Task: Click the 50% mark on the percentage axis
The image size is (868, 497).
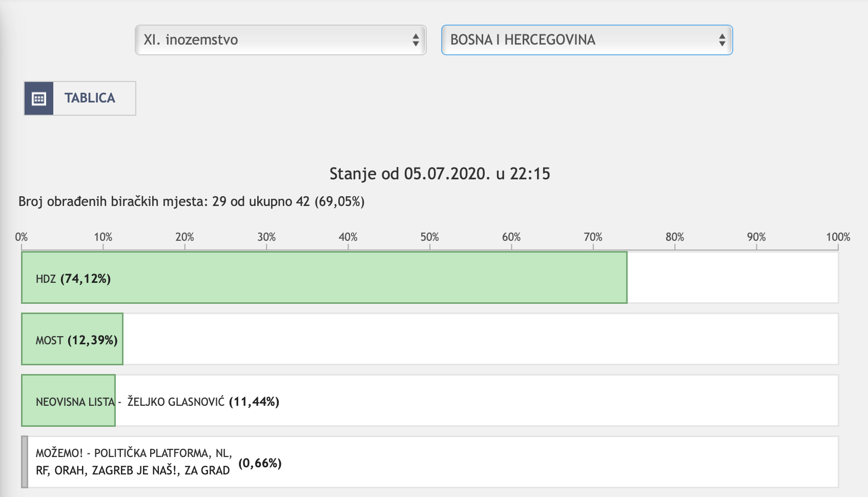Action: pos(430,237)
